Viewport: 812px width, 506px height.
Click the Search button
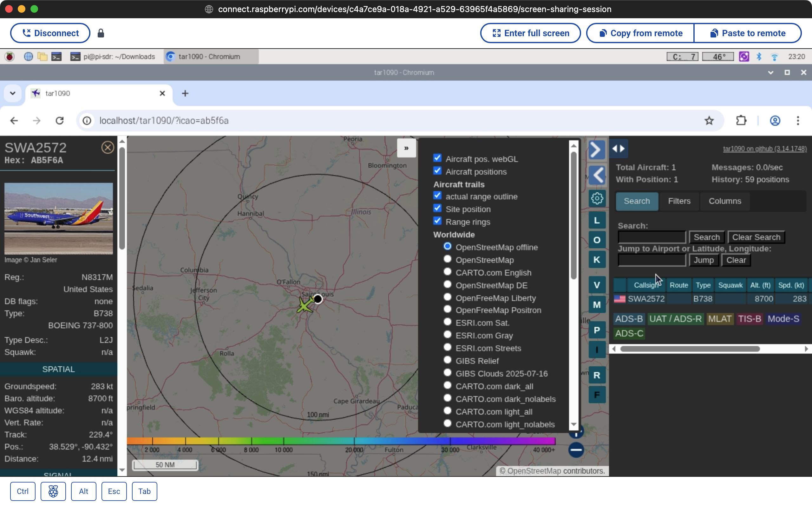coord(706,237)
